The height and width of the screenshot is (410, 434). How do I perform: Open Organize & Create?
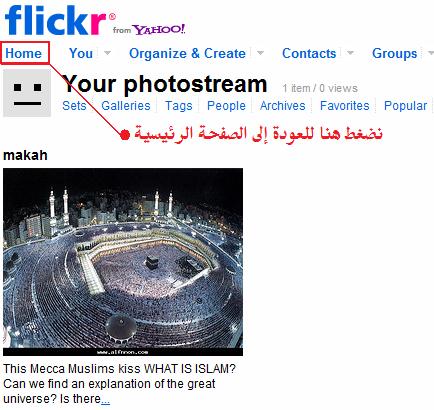click(x=187, y=53)
